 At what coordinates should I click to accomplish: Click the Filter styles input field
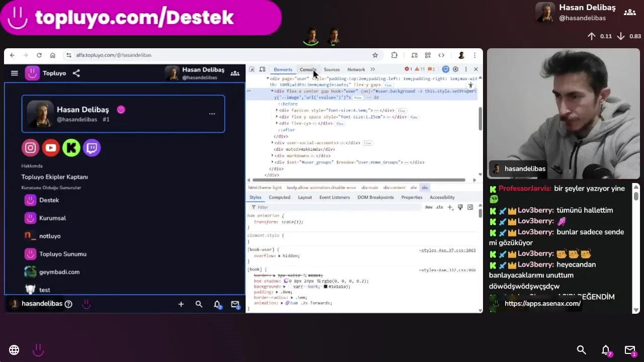[337, 207]
